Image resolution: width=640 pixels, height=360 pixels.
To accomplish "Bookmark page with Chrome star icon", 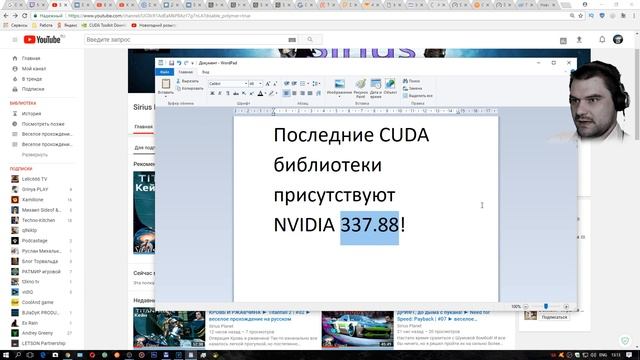I will pyautogui.click(x=580, y=16).
